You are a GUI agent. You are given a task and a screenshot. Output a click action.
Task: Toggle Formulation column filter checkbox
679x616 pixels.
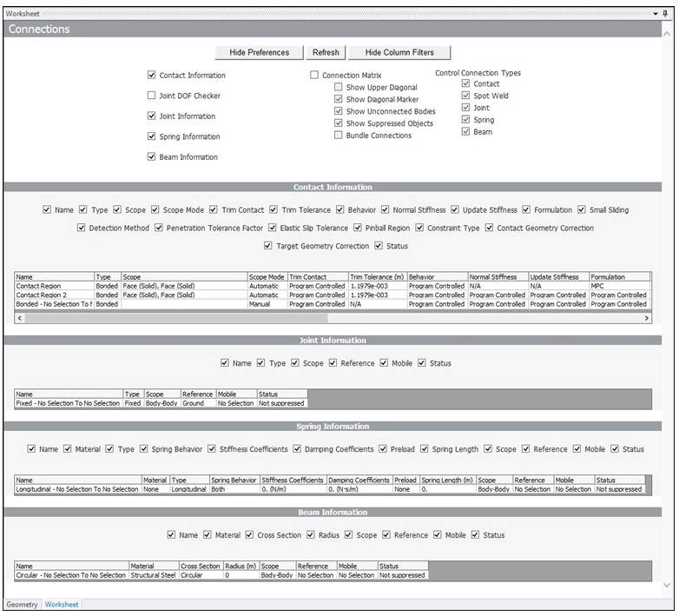526,209
